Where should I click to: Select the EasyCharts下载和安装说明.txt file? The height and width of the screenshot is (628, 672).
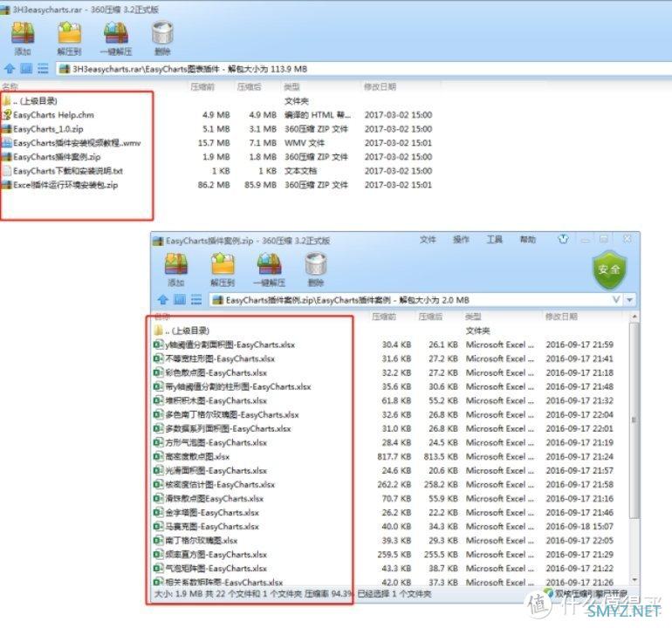[x=63, y=171]
